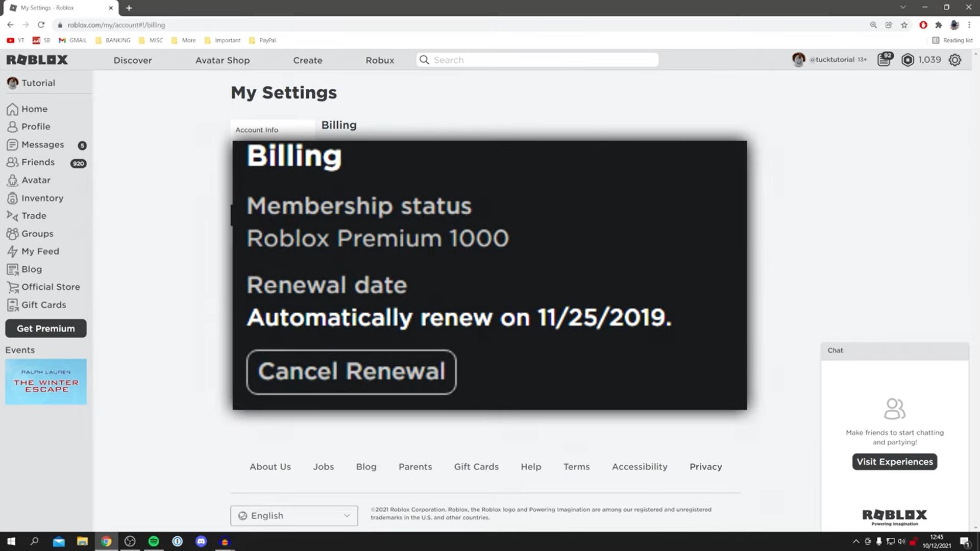Open the taskbar clock and date
The image size is (980, 551).
pos(937,541)
